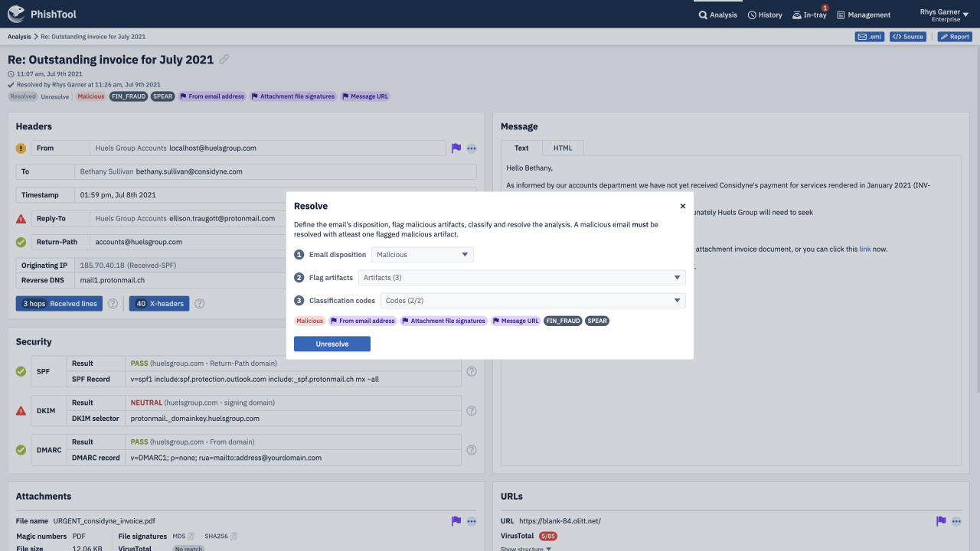Download the .eml file

[870, 37]
